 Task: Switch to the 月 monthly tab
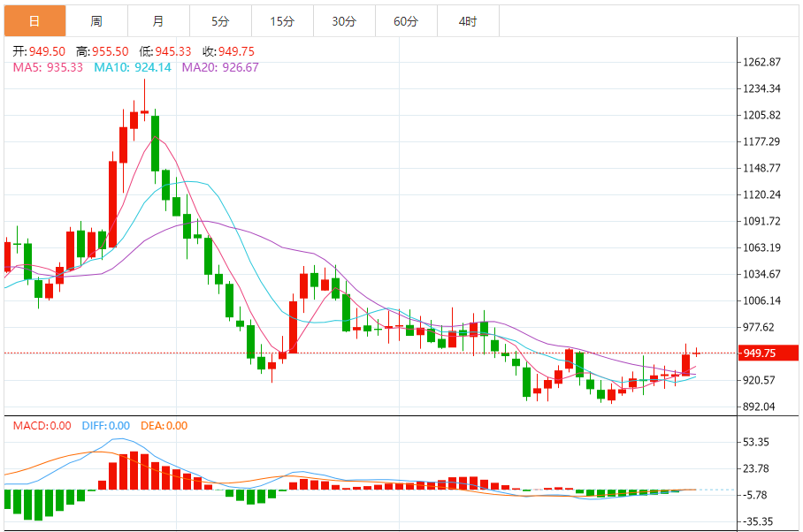pos(159,21)
